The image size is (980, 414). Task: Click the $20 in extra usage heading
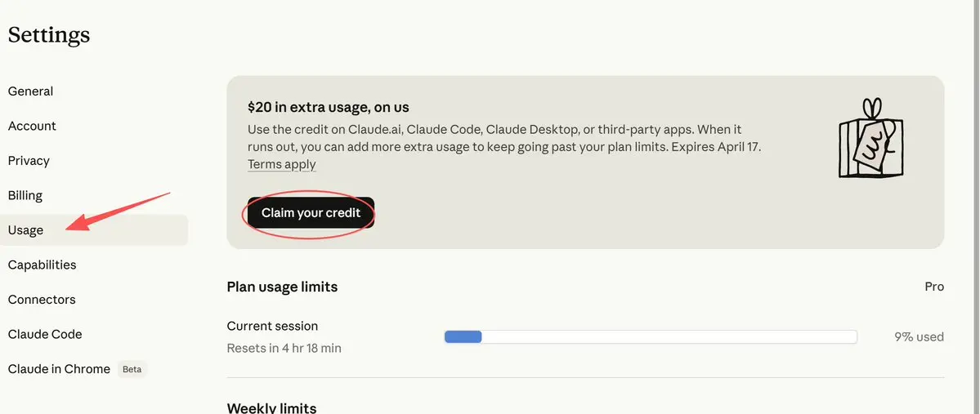[x=329, y=107]
